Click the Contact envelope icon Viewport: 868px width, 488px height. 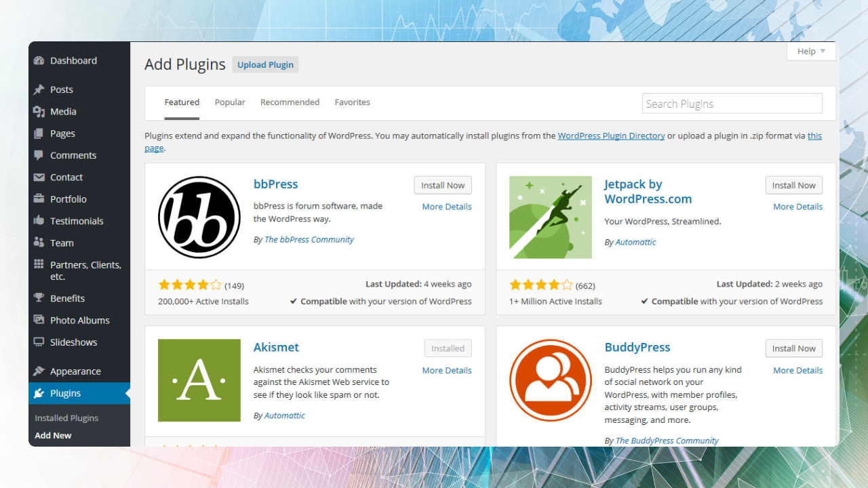pos(39,177)
